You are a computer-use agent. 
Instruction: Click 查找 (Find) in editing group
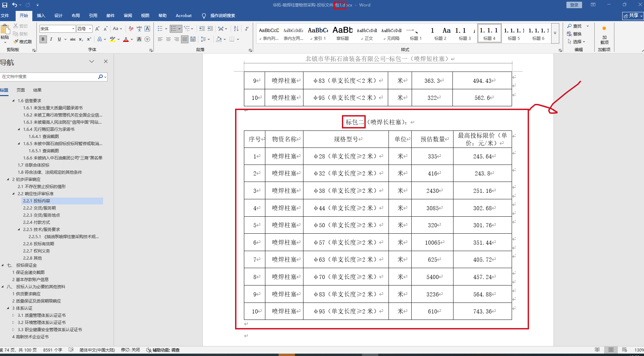pyautogui.click(x=575, y=26)
